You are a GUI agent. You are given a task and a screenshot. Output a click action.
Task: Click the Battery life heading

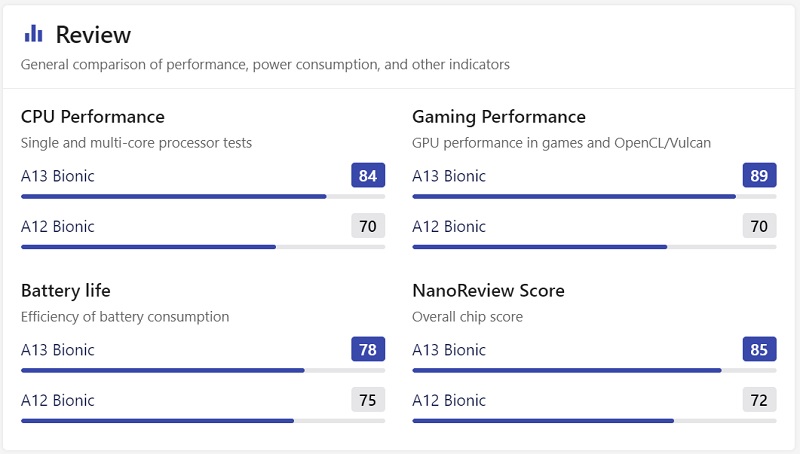pos(66,291)
